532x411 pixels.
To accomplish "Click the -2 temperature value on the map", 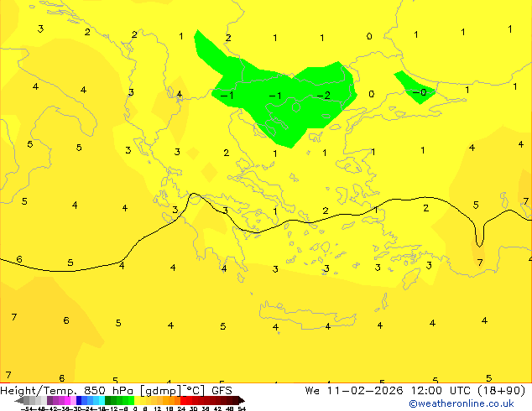I will click(x=323, y=96).
